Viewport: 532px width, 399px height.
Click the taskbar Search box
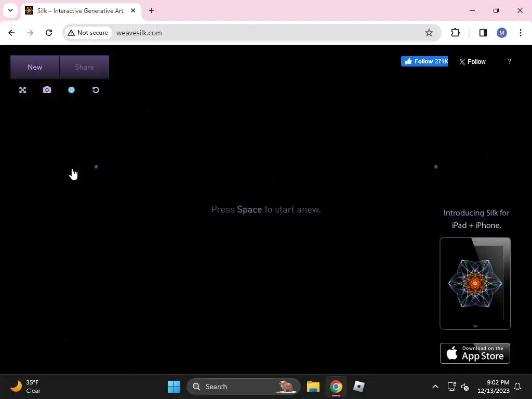(244, 387)
